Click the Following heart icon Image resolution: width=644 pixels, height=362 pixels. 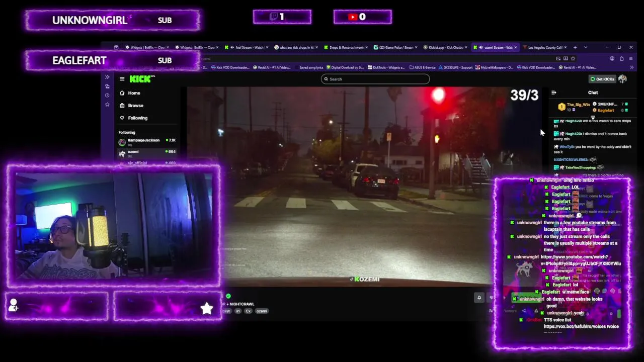coord(122,118)
